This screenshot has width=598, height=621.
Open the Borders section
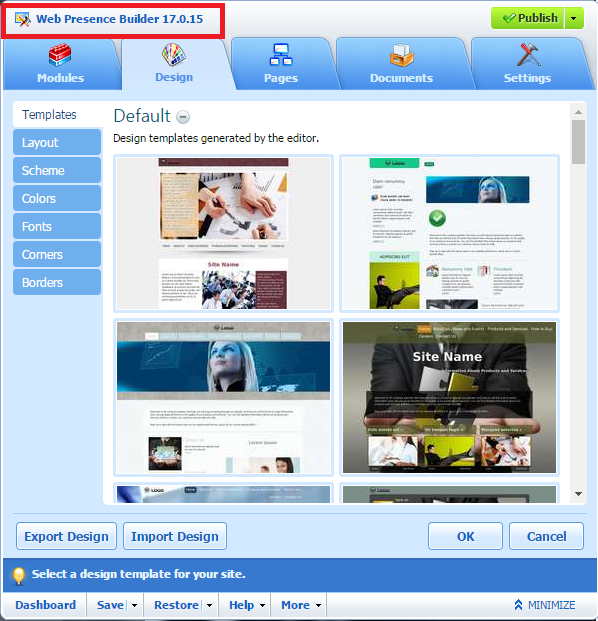(x=57, y=282)
